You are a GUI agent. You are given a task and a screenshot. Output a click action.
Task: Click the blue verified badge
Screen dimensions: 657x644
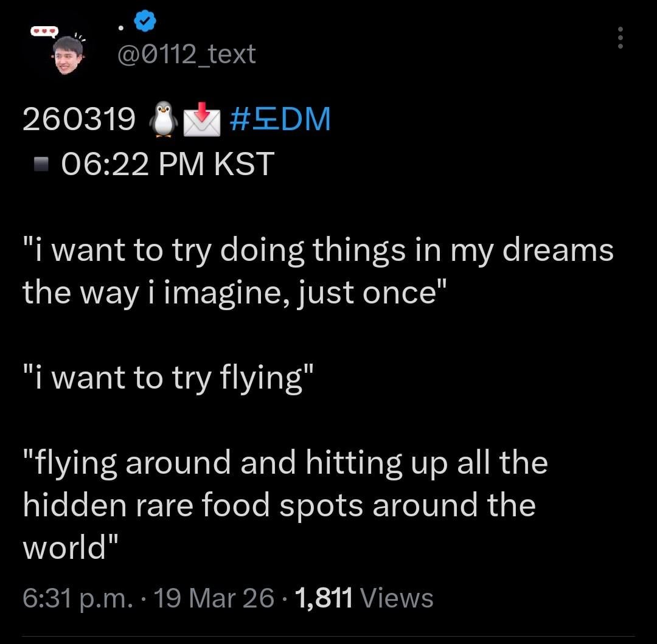pos(145,23)
